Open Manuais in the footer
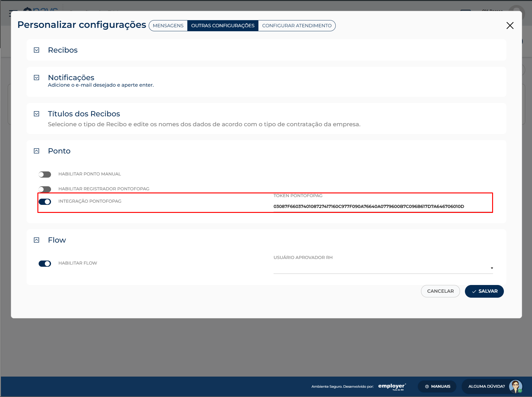This screenshot has width=532, height=397. (x=437, y=386)
